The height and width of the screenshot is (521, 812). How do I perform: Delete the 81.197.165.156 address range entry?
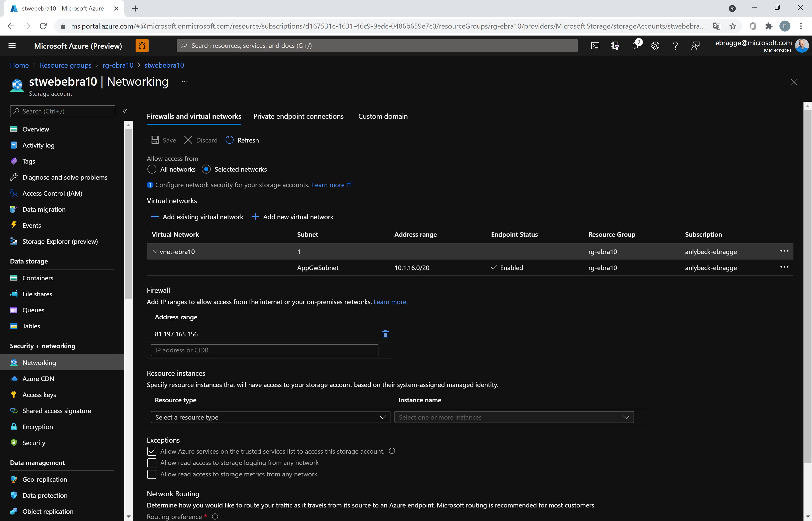(x=385, y=334)
